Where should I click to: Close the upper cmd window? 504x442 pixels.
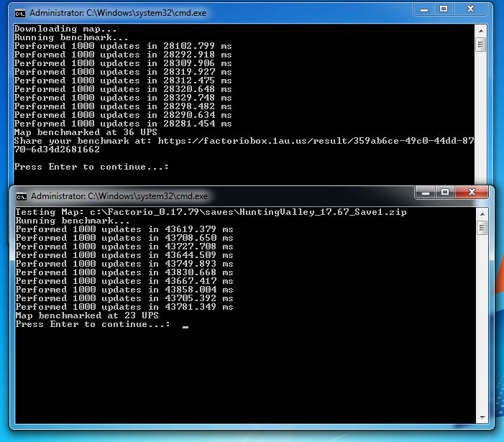471,9
